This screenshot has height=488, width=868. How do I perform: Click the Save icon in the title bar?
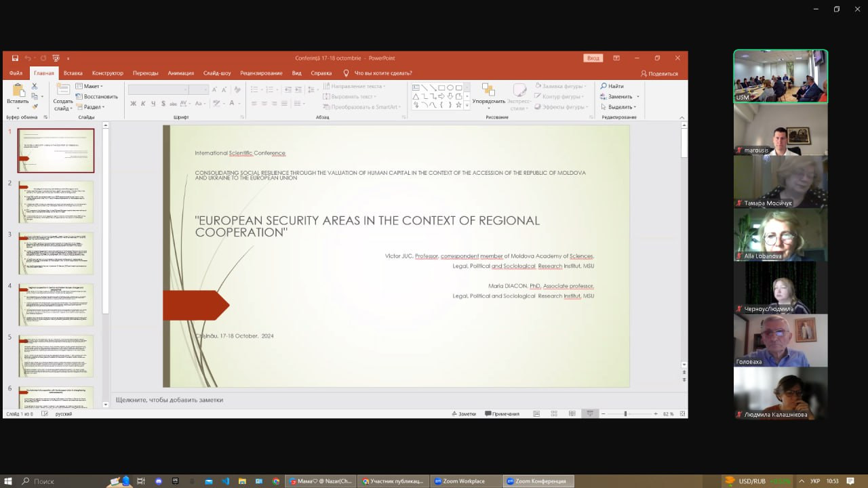(x=15, y=58)
